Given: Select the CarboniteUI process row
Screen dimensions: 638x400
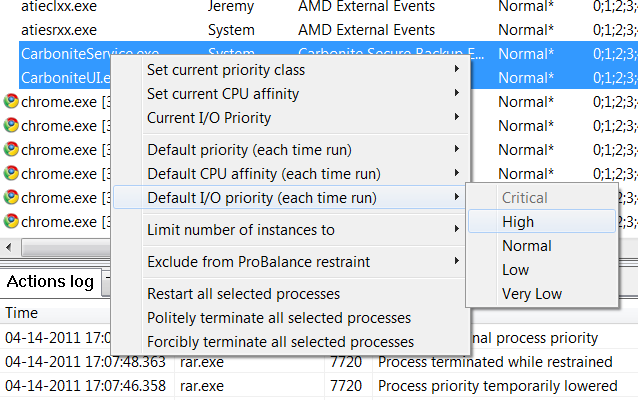Looking at the screenshot, I should tap(66, 78).
